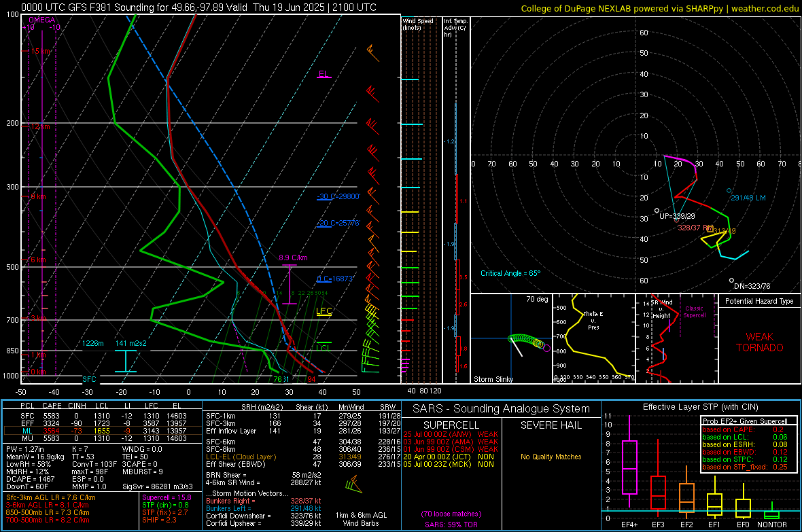Click the 20 Apr 00 00Z (JCT) analogue
The image size is (802, 532).
tap(449, 457)
